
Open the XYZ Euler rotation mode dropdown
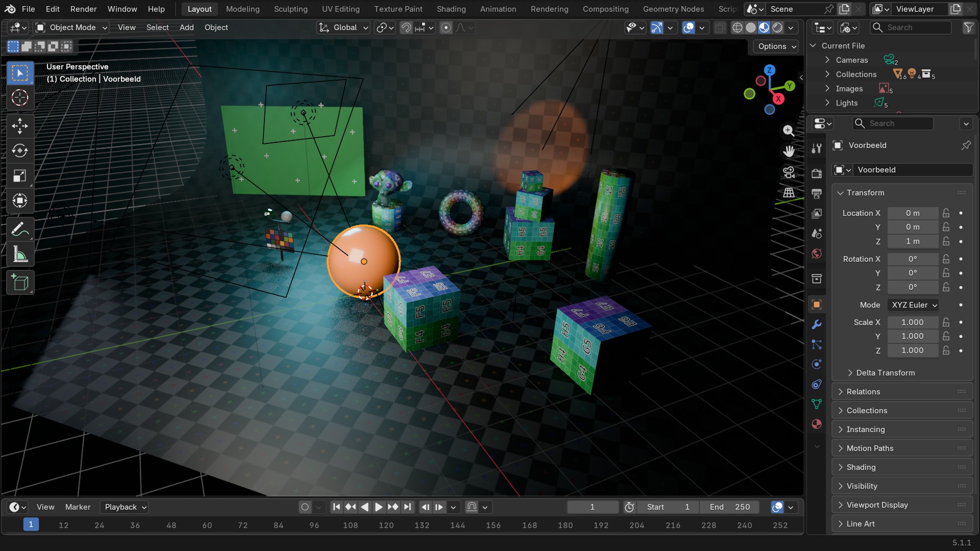click(914, 305)
